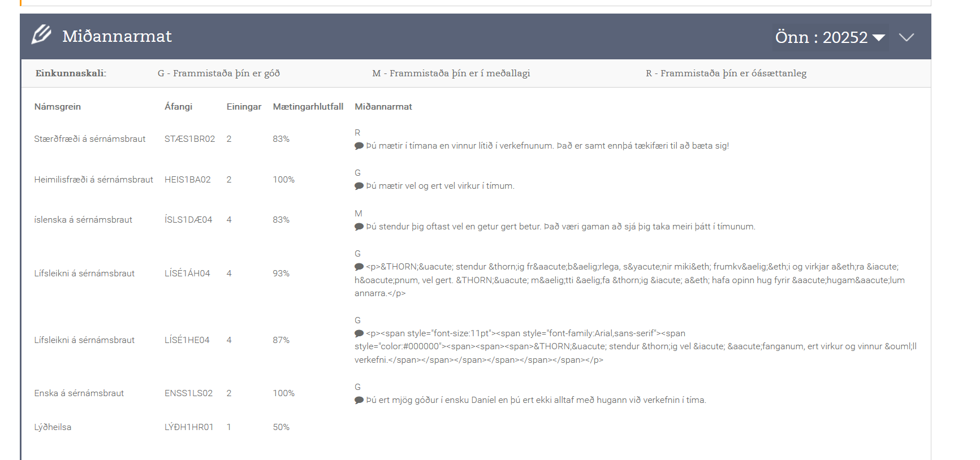The image size is (980, 460).
Task: Click the Einkunnaskali grading scale label
Action: point(71,73)
